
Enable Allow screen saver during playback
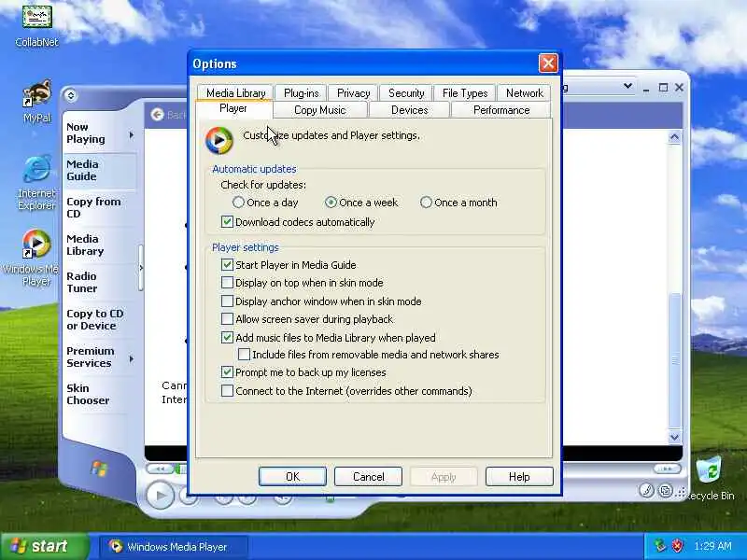coord(307,319)
